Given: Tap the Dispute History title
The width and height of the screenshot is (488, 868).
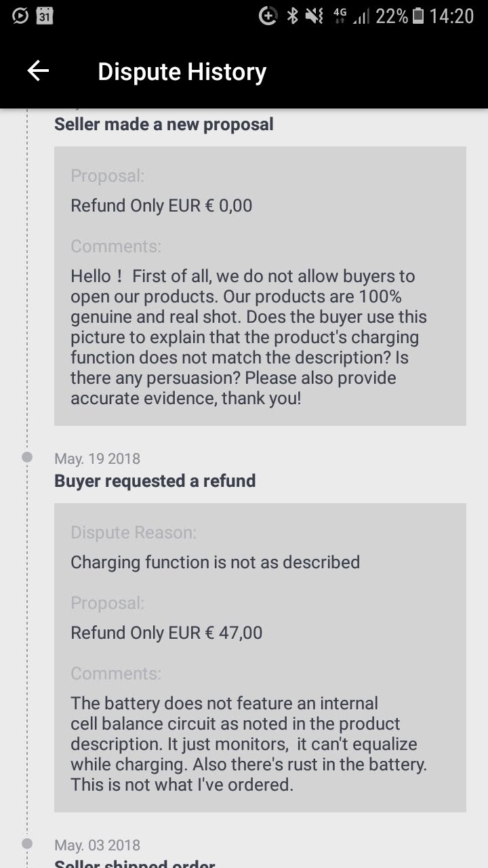Looking at the screenshot, I should (182, 72).
